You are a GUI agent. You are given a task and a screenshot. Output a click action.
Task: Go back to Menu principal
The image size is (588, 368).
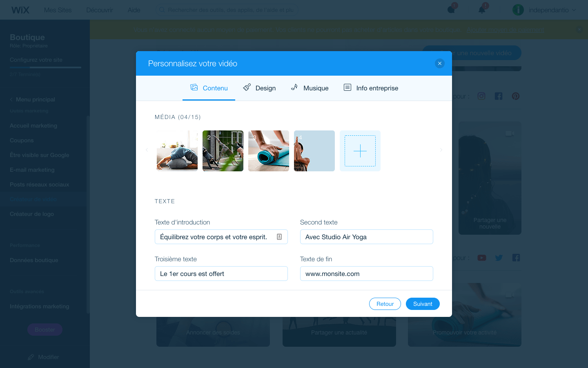[32, 99]
